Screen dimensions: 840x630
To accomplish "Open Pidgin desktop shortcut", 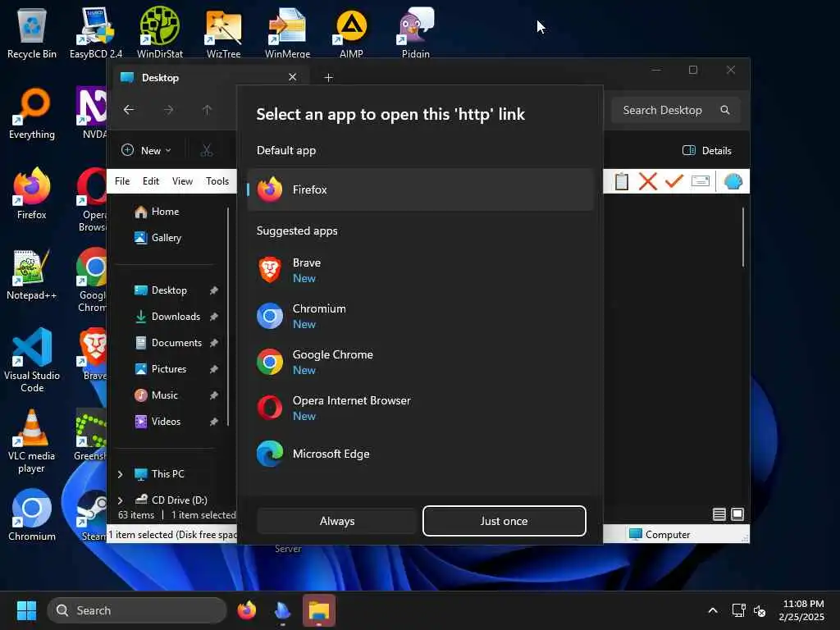I will click(416, 33).
